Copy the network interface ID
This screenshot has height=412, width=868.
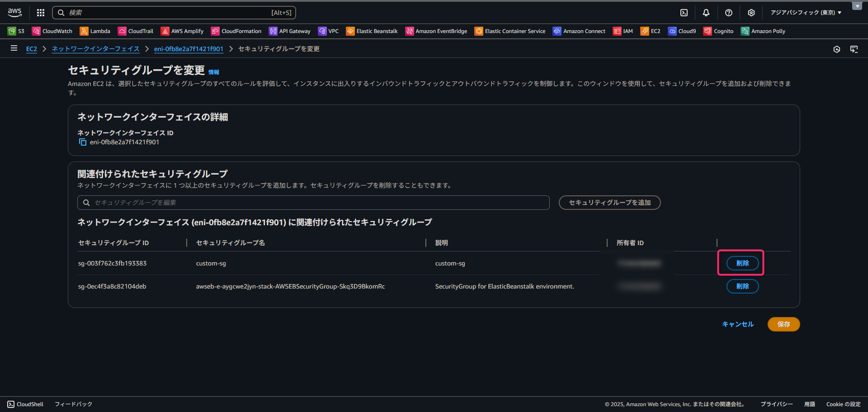point(83,142)
